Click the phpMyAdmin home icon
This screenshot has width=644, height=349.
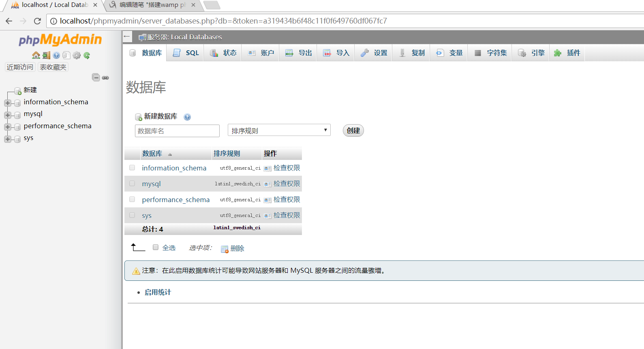click(36, 55)
